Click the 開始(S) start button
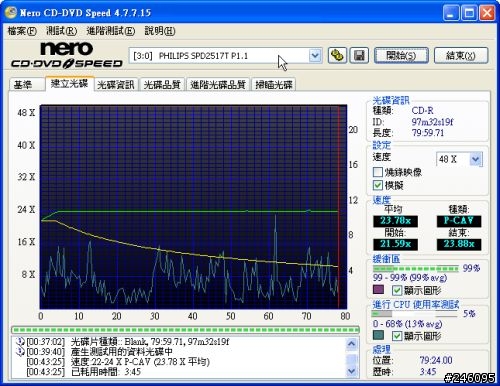Screen dimensions: 500x386 point(401,55)
